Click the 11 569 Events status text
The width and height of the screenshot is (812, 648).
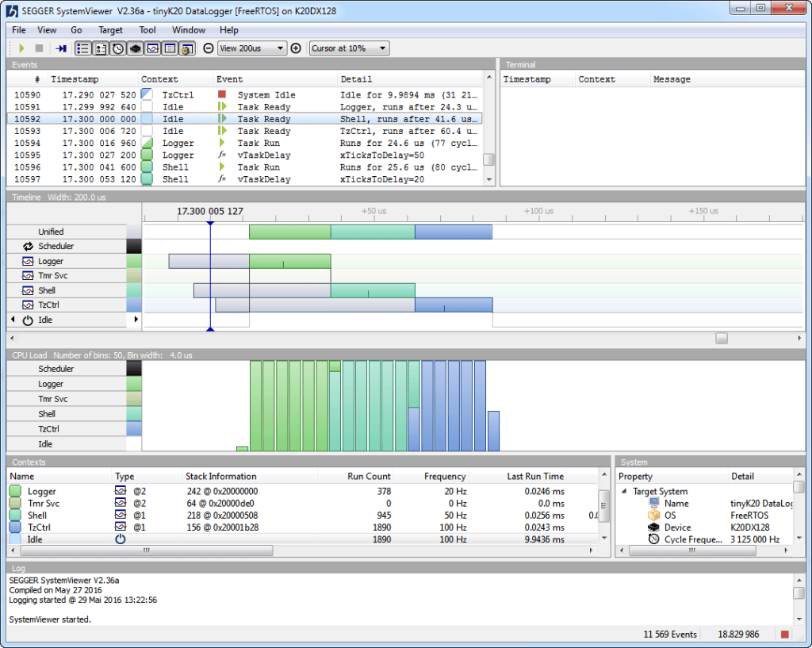point(670,635)
